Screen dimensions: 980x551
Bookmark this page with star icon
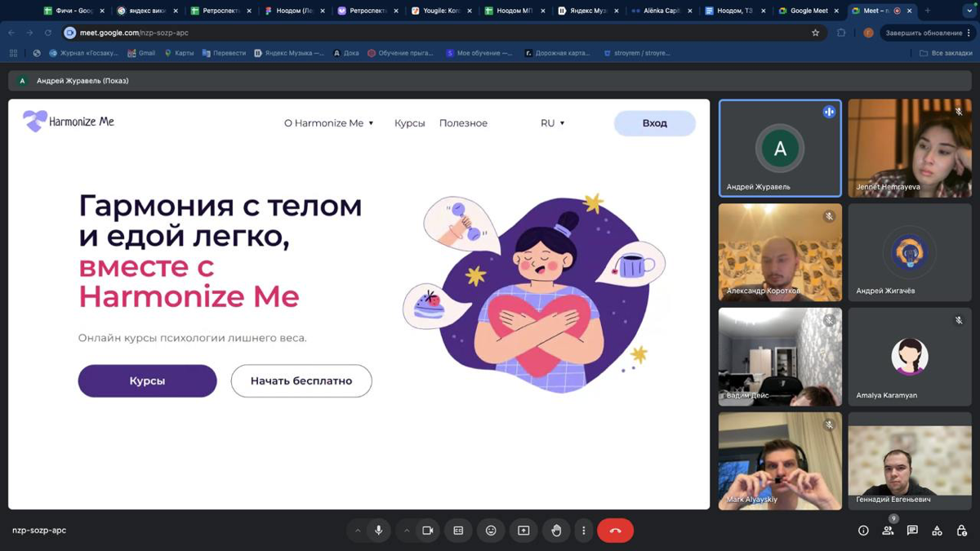tap(815, 33)
